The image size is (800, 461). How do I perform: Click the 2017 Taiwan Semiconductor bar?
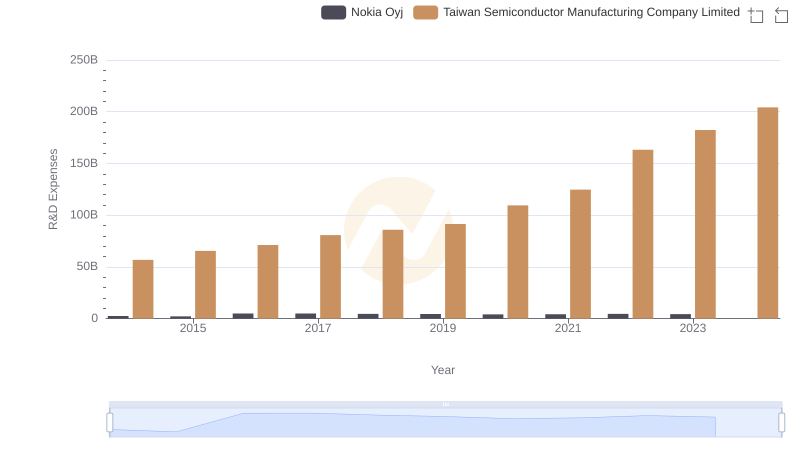331,277
